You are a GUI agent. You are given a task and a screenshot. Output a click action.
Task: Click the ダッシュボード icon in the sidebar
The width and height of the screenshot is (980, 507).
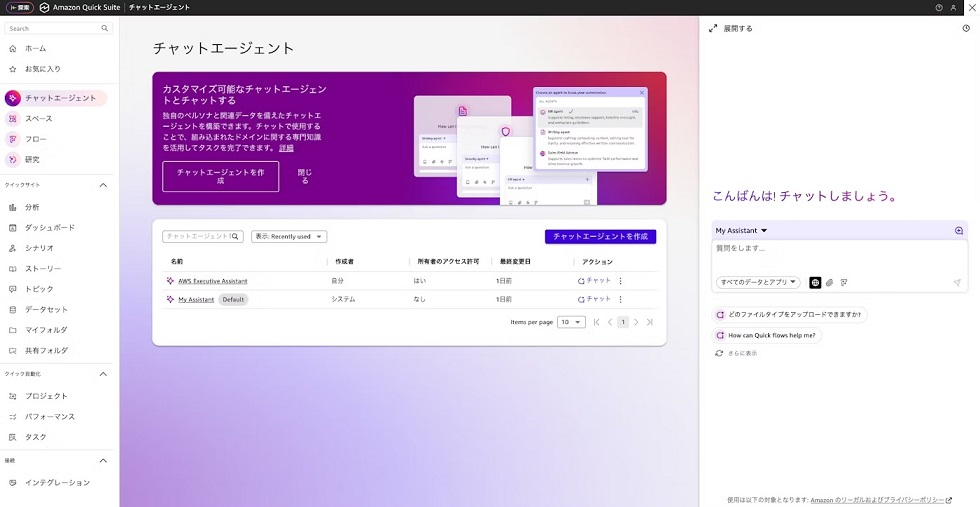(x=12, y=228)
